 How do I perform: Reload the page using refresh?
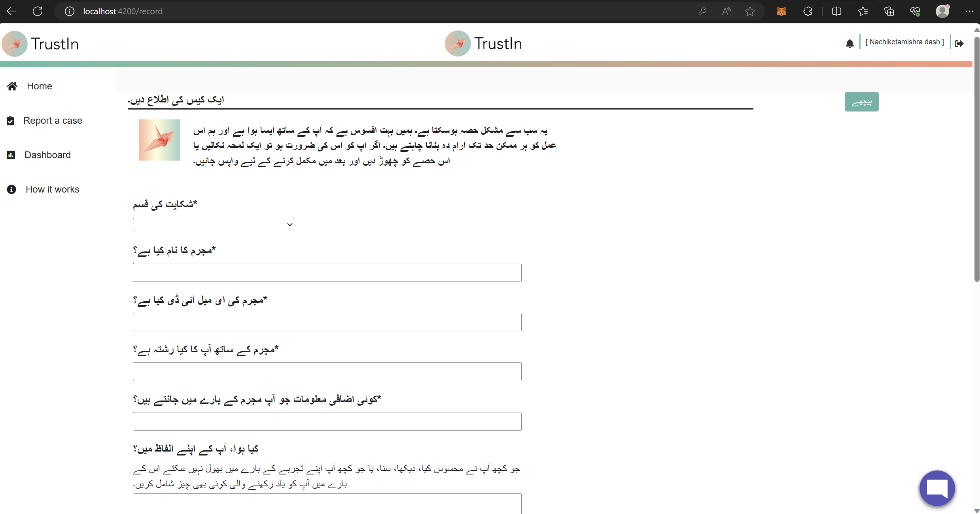[x=38, y=11]
